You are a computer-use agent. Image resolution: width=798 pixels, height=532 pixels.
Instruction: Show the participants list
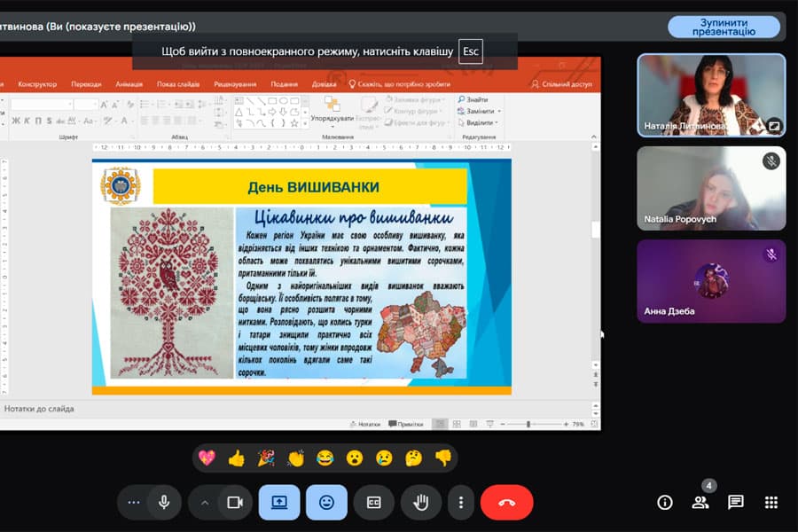[x=700, y=503]
